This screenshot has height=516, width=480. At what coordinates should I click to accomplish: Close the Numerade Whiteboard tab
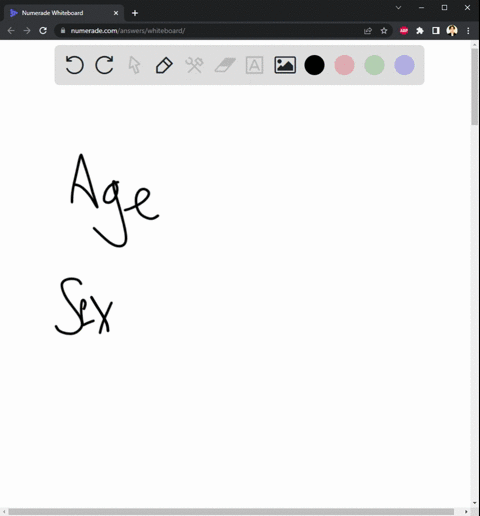[x=116, y=13]
